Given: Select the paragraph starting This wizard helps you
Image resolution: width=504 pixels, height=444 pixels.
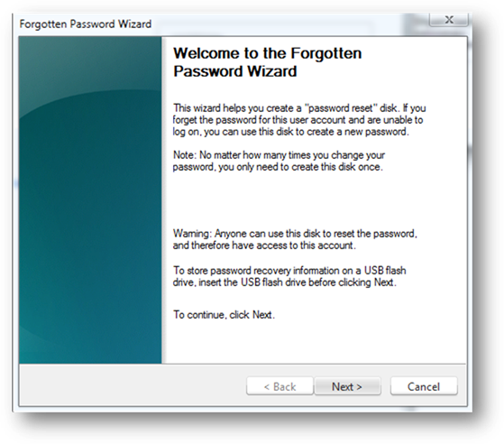Looking at the screenshot, I should 299,120.
